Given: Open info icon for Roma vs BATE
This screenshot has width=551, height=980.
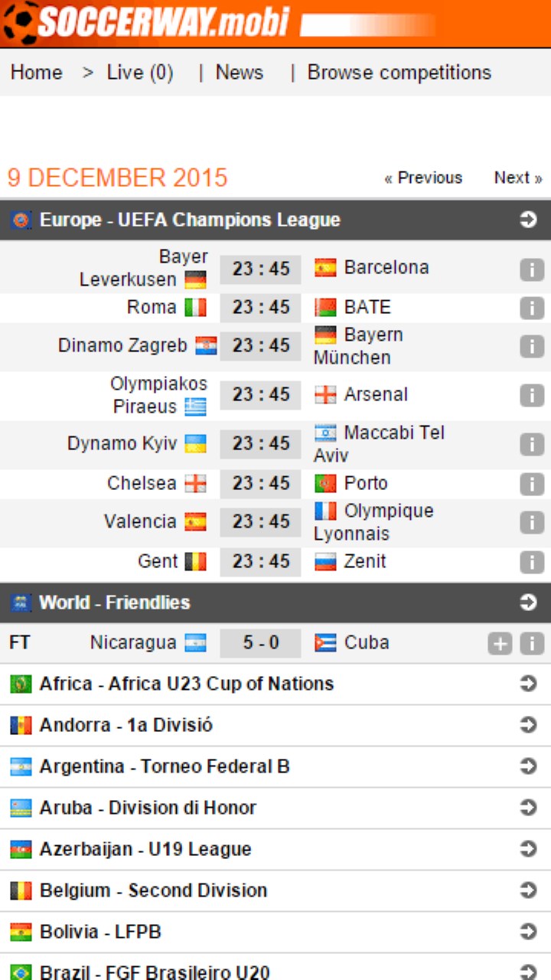Looking at the screenshot, I should tap(531, 308).
